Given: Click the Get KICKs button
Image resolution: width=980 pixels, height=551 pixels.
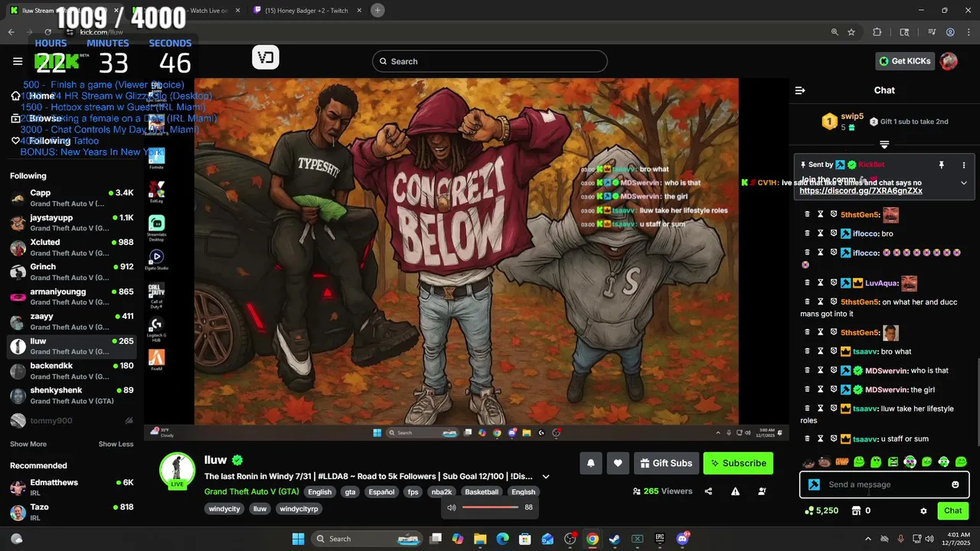Looking at the screenshot, I should pos(905,61).
